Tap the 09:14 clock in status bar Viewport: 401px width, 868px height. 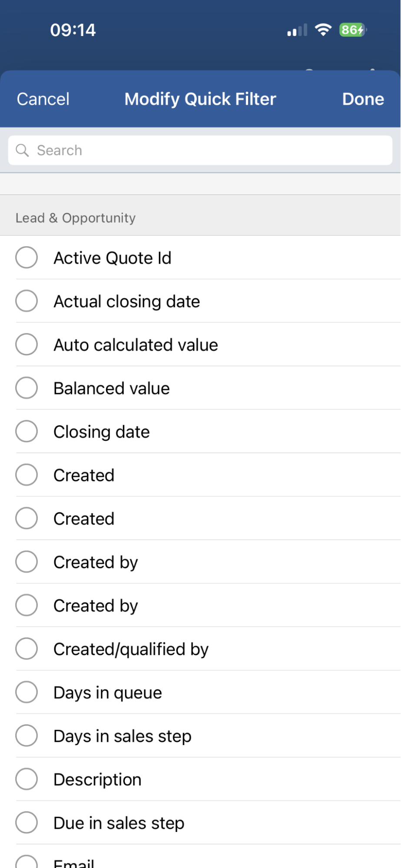tap(73, 30)
